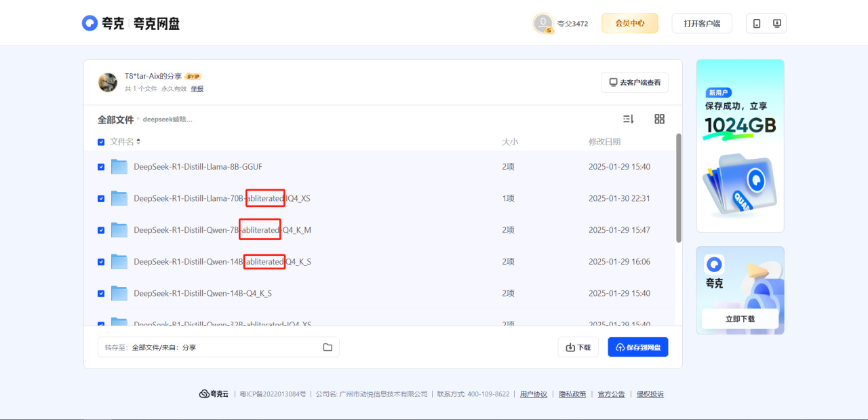This screenshot has width=868, height=420.
Task: Click the mobile device icon in header
Action: (757, 23)
